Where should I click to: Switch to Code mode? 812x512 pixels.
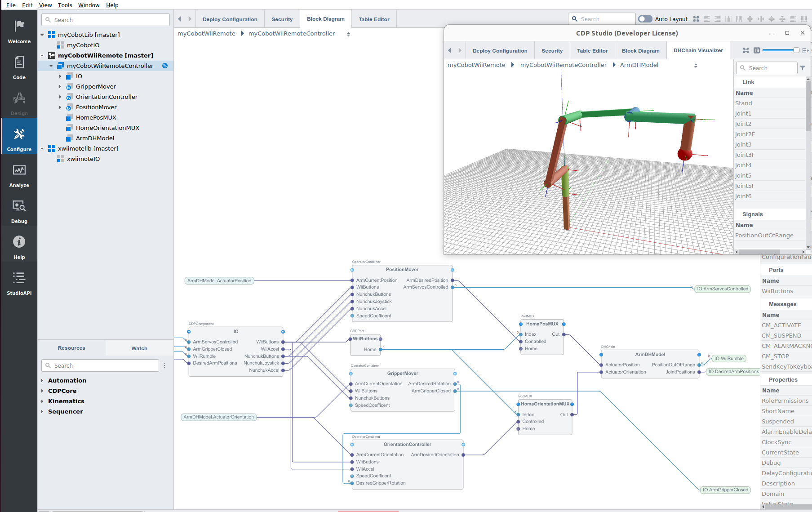(x=19, y=67)
